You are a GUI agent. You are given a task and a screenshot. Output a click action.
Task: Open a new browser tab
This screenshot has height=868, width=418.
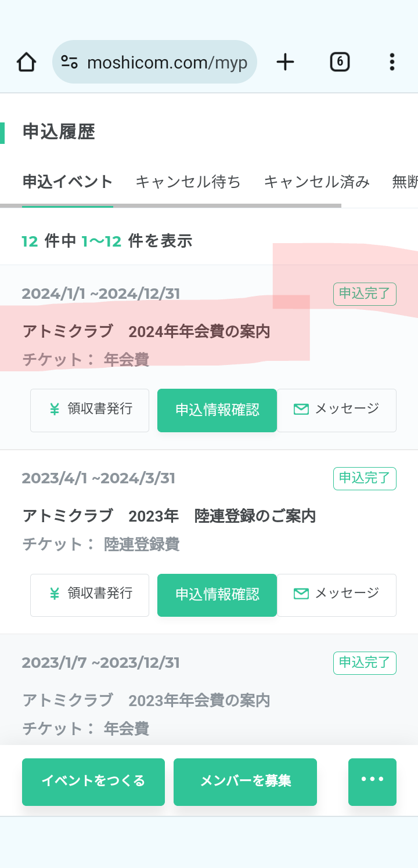tap(285, 62)
